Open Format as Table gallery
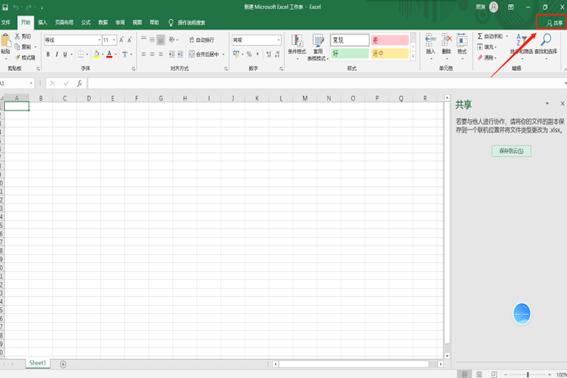The width and height of the screenshot is (567, 378). [x=317, y=47]
